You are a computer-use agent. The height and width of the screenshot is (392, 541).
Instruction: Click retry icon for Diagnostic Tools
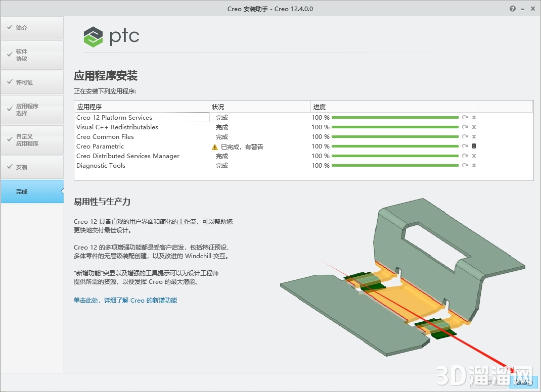click(465, 165)
